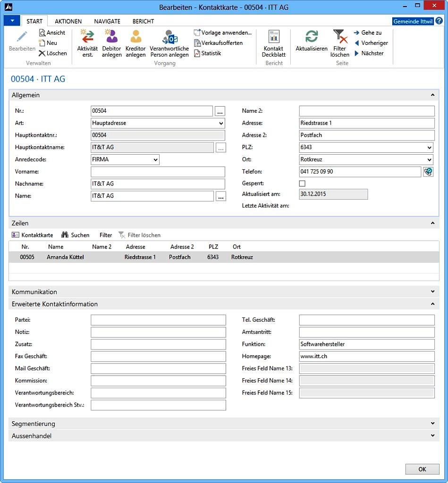Open help question mark icon
This screenshot has width=448, height=483.
439,21
